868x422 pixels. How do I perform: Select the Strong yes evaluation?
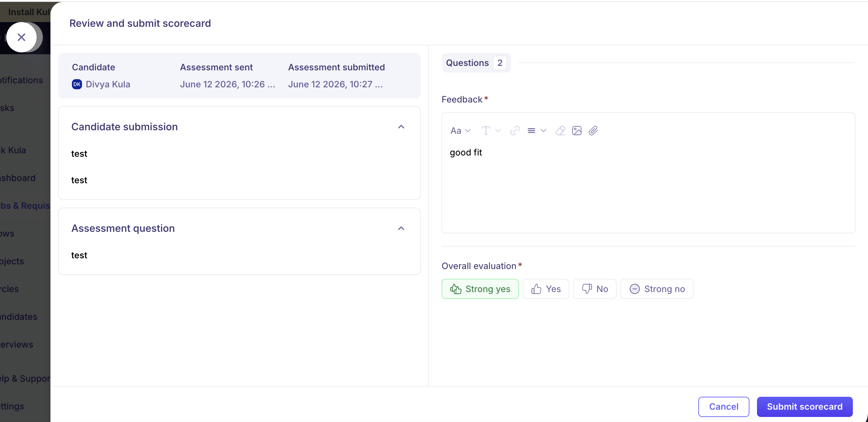480,289
